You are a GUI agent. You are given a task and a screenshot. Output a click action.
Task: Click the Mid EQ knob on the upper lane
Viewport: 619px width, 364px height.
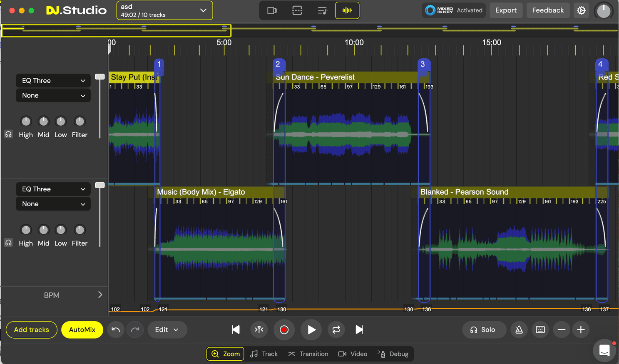(x=43, y=121)
